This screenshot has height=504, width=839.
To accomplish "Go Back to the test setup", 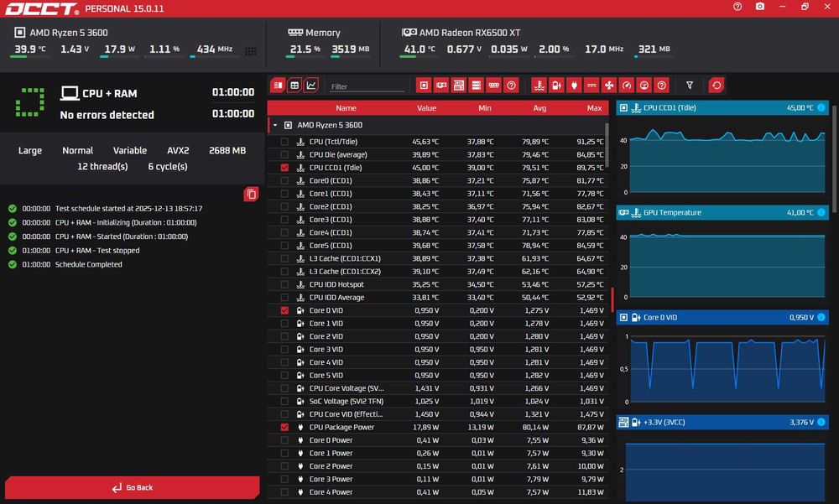I will coord(133,487).
